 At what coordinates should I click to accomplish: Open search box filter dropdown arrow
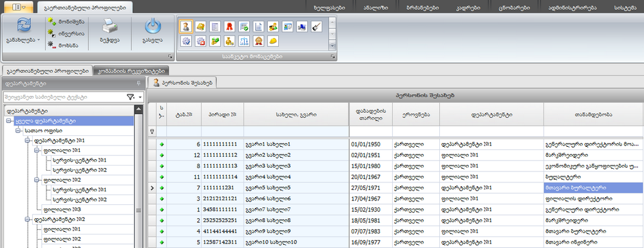tap(140, 98)
